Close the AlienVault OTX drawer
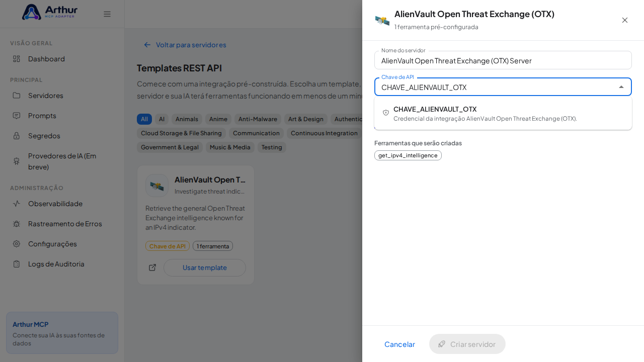Viewport: 644px width, 362px height. click(x=625, y=20)
